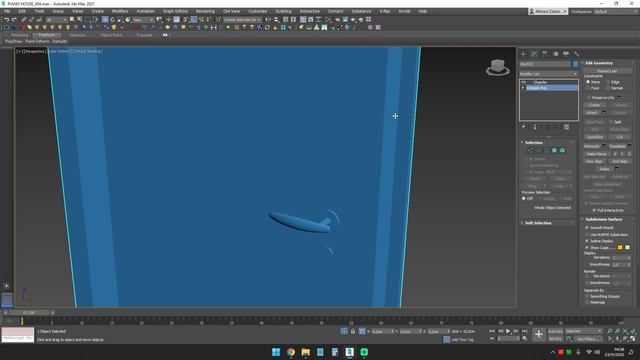The width and height of the screenshot is (640, 360).
Task: Toggle Smoothing Groups separate-by checkbox
Action: (x=587, y=296)
